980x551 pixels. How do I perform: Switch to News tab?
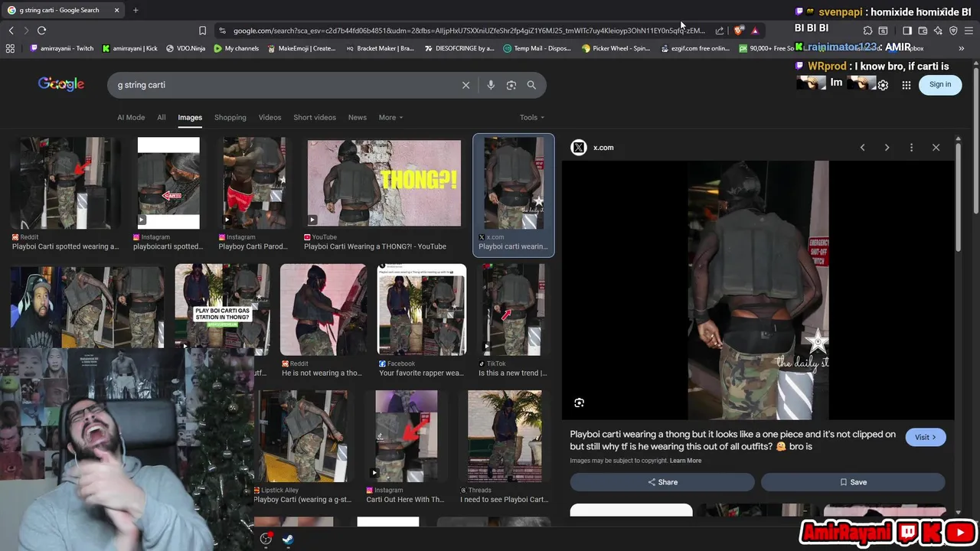pos(358,117)
